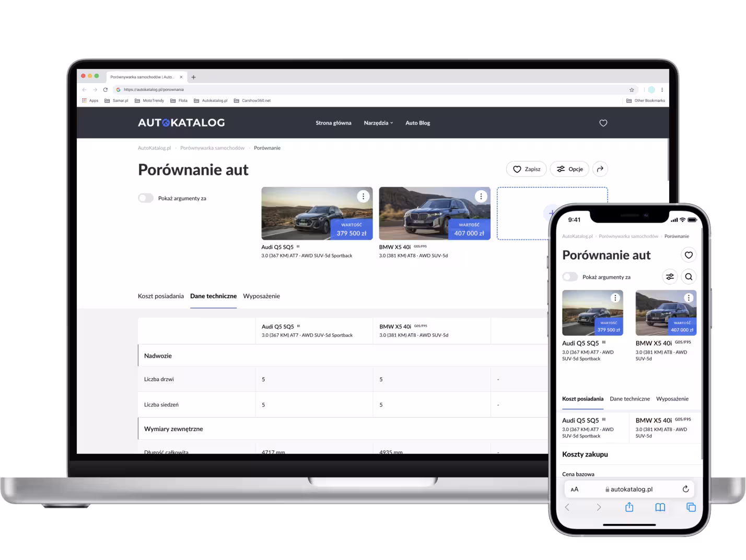Open a new browser tab with plus

point(193,77)
